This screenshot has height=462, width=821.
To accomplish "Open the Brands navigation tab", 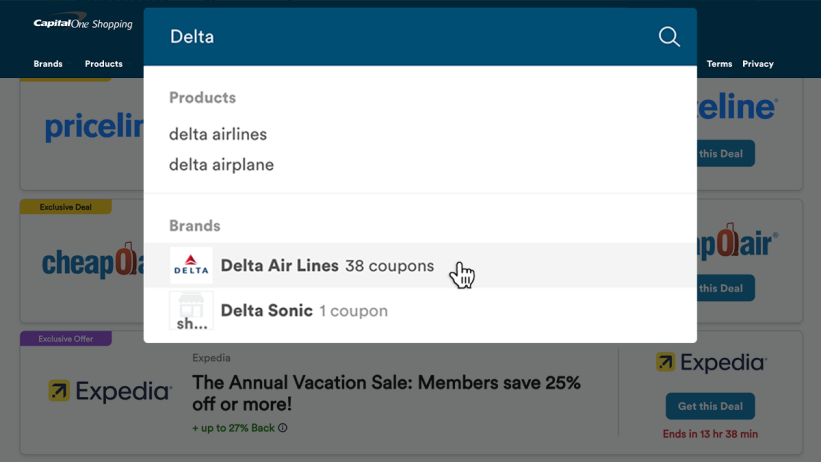I will point(48,64).
